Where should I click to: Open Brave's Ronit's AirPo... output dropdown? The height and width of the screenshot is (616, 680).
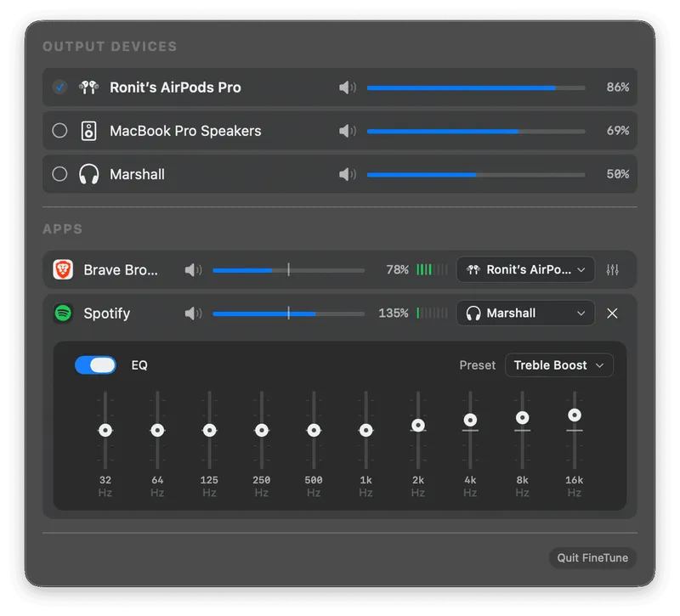tap(525, 269)
